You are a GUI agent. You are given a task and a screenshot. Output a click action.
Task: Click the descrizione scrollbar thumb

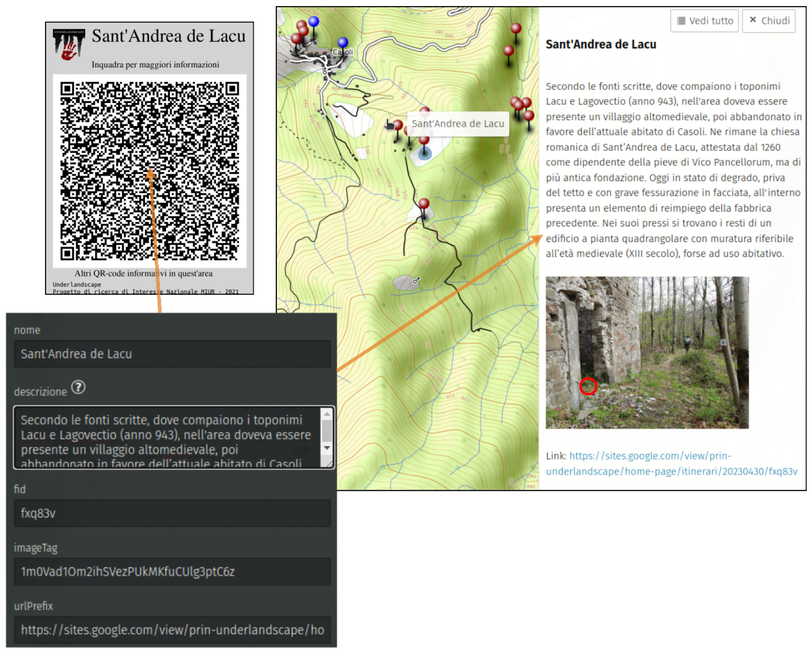(x=327, y=430)
